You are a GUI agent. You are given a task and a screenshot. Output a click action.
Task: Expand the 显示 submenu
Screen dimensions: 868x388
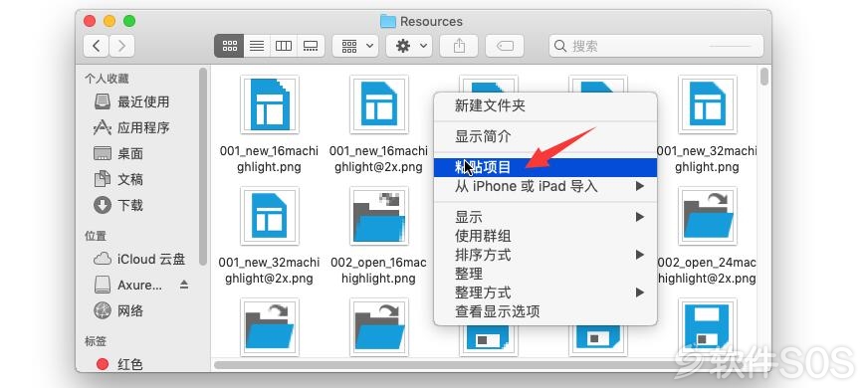pyautogui.click(x=545, y=217)
